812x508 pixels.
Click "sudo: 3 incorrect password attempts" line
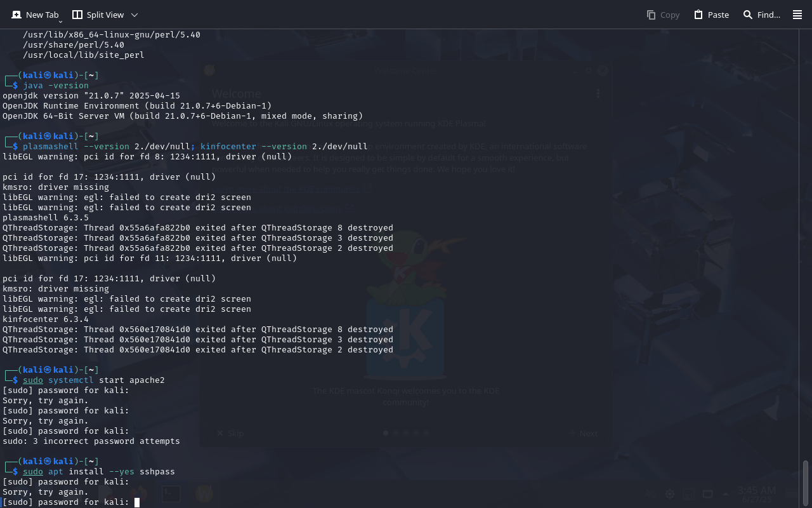pyautogui.click(x=91, y=441)
